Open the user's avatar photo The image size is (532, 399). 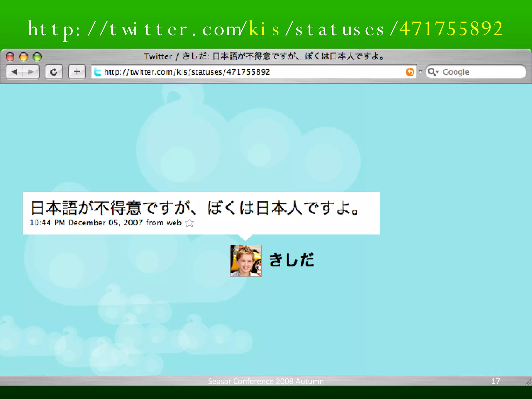coord(245,261)
